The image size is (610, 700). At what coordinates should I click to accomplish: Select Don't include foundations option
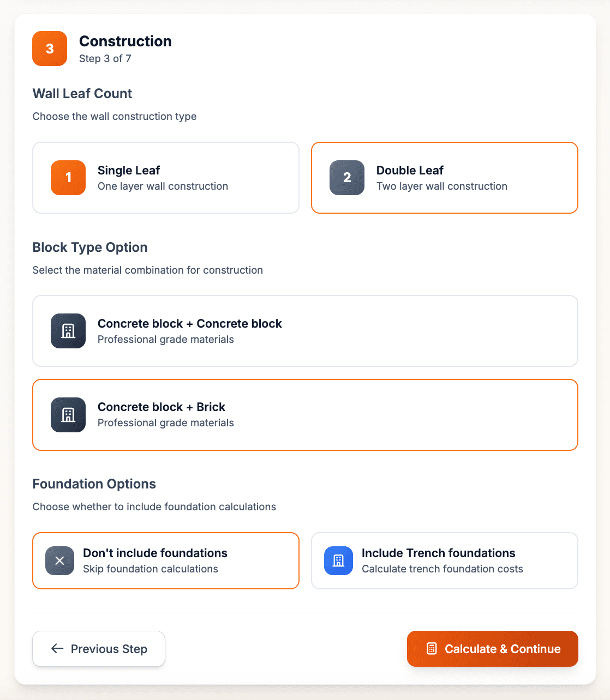(x=166, y=560)
